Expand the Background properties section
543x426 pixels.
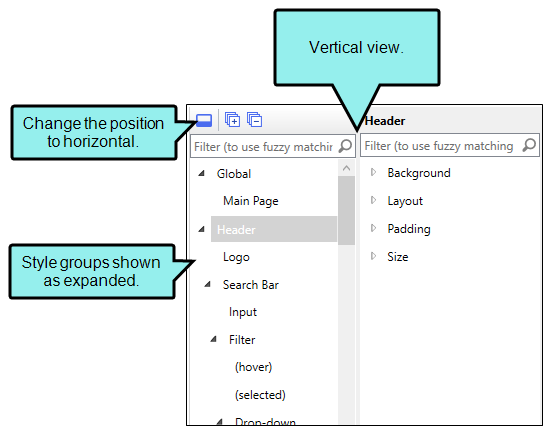[x=373, y=172]
